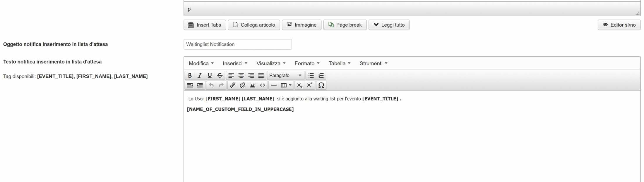Apply strikethrough to the selected text

tap(220, 75)
